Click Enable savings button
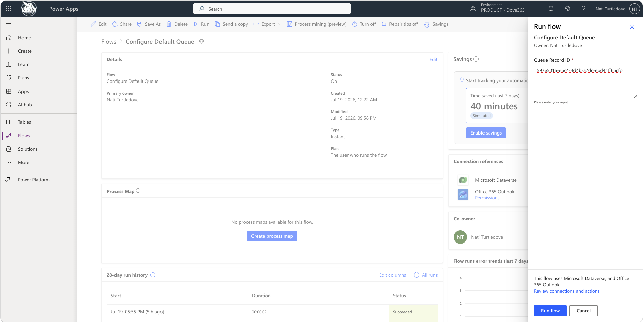This screenshot has width=644, height=322. click(x=486, y=133)
